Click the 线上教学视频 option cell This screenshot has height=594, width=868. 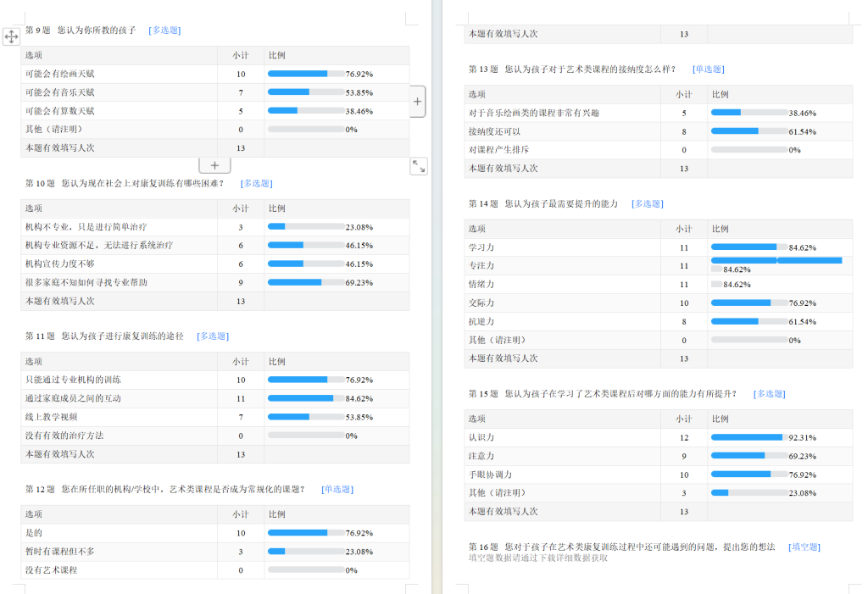(x=52, y=417)
